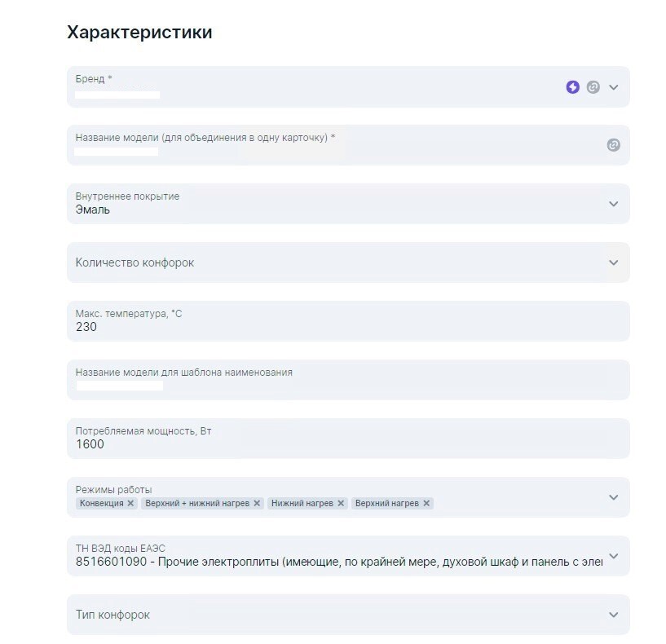Open the Количество конфорок dropdown

point(348,262)
